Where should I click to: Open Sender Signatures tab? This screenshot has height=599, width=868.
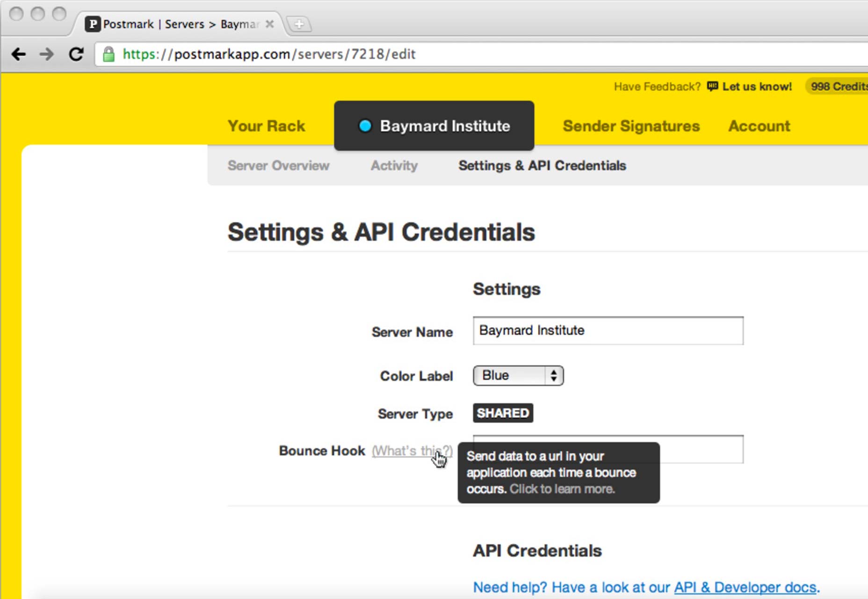[631, 126]
